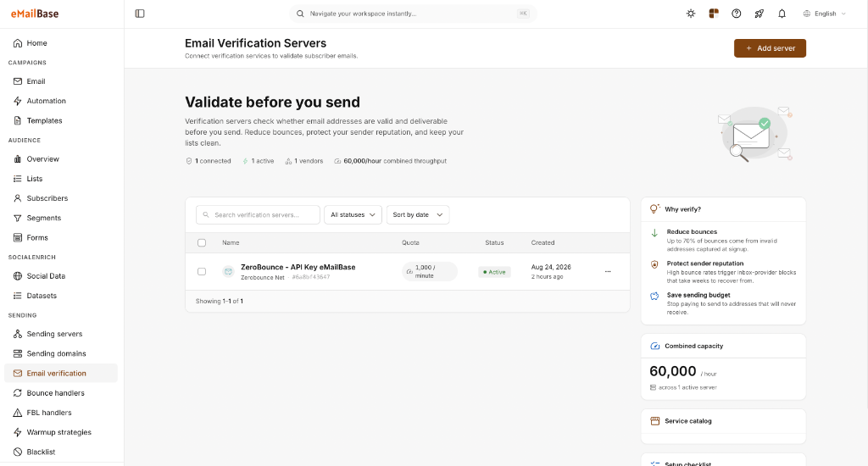Open ZeroBounce - API Key eMailBase server

pyautogui.click(x=298, y=267)
